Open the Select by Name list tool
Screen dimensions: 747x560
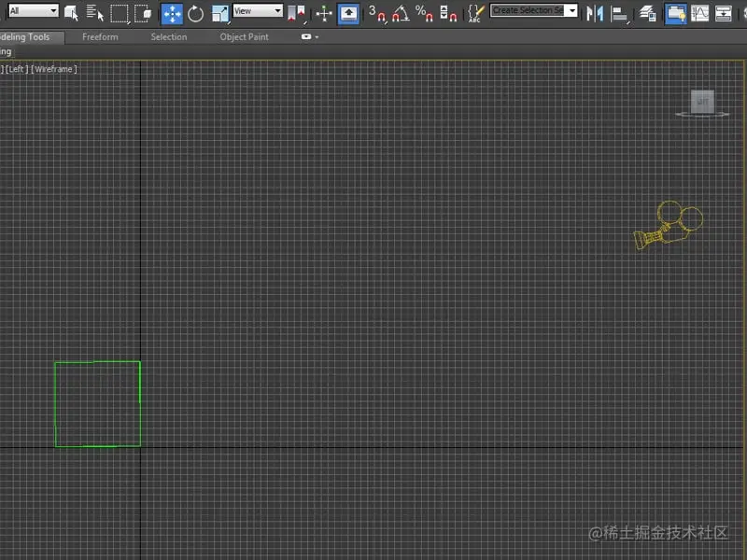[x=95, y=13]
